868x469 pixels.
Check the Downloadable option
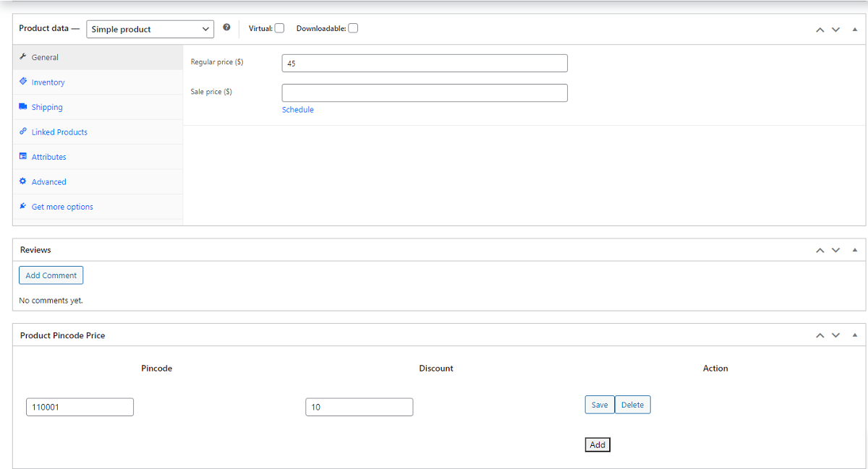[x=352, y=27]
